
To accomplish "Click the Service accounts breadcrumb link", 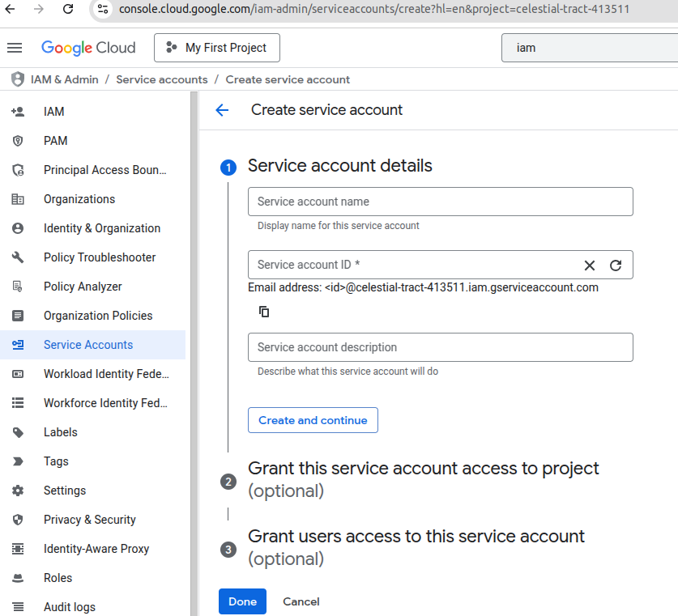I will (x=162, y=79).
